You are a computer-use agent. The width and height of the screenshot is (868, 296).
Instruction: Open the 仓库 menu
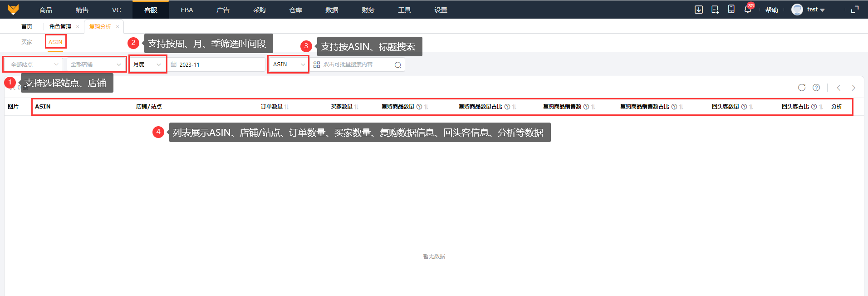pyautogui.click(x=295, y=10)
